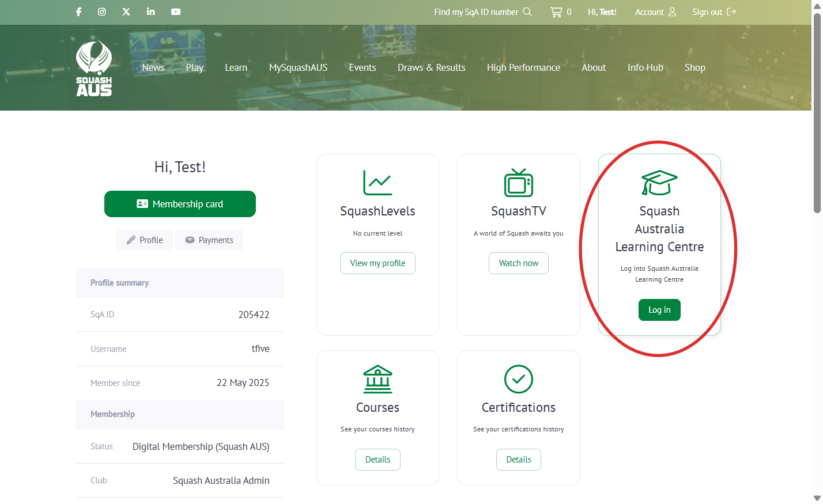Screen dimensions: 823x504
Task: Click the Sign out link text
Action: click(707, 12)
